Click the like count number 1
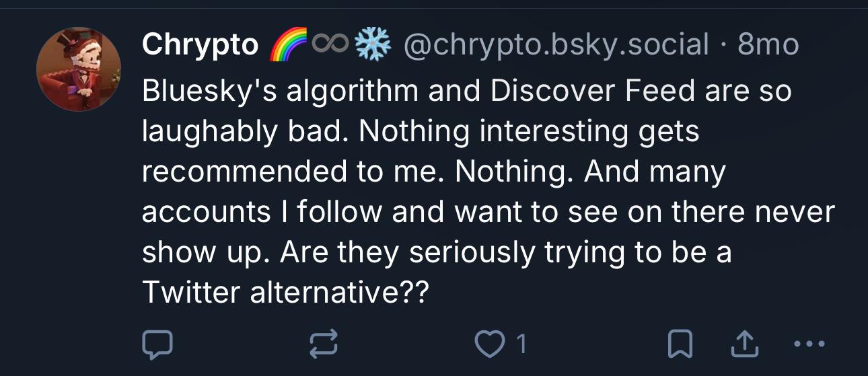Screen dimensions: 868x376 point(519,344)
